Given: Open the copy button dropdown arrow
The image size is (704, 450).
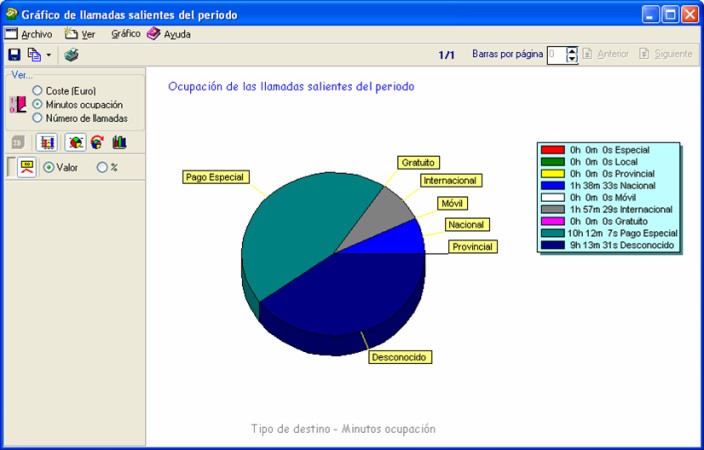Looking at the screenshot, I should point(49,55).
